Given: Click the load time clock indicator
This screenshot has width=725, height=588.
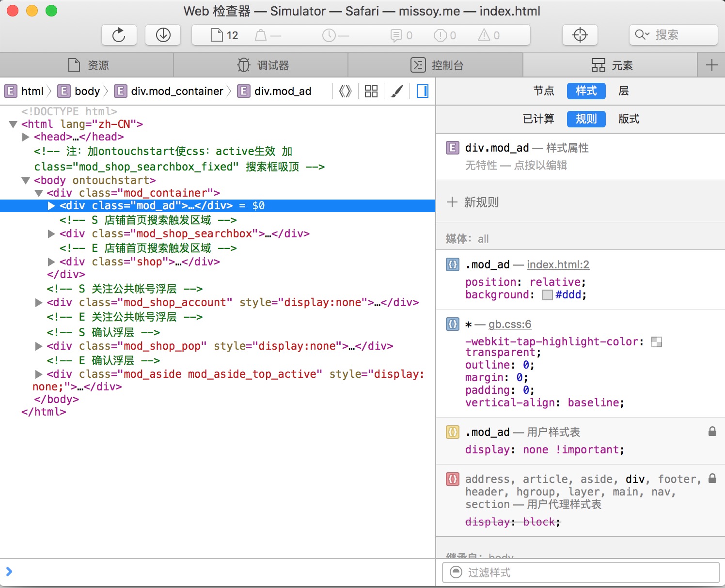Looking at the screenshot, I should click(329, 35).
